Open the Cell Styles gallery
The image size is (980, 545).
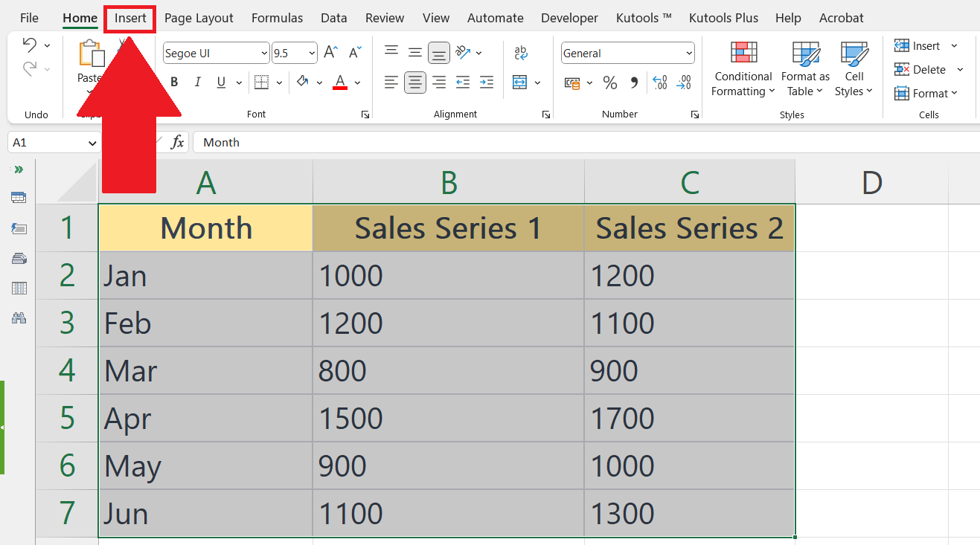(x=854, y=69)
